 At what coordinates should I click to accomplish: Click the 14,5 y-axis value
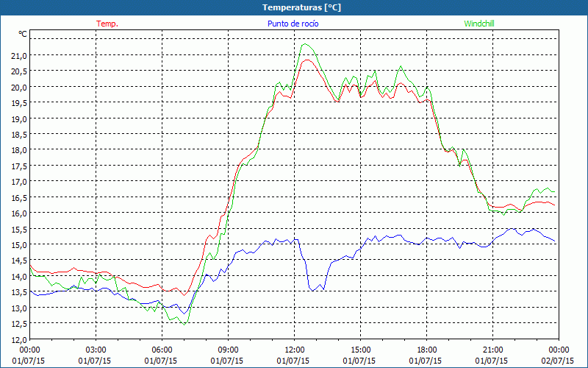click(x=20, y=261)
